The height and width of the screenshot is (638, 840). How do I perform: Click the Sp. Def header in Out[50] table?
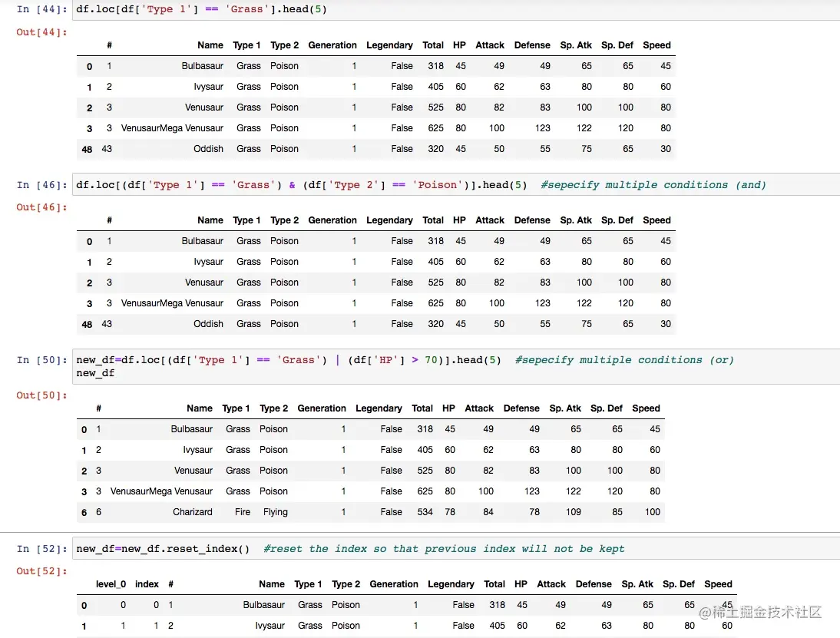coord(607,408)
